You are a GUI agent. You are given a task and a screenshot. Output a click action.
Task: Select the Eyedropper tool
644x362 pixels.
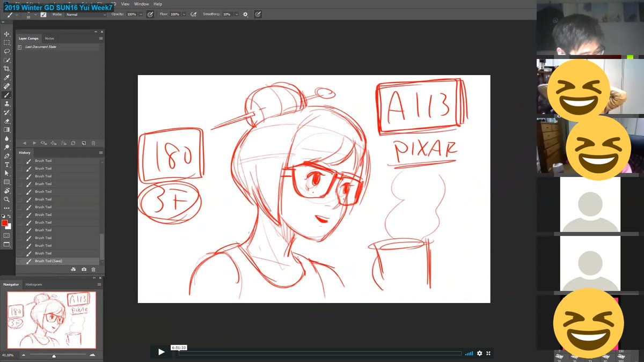[x=7, y=77]
